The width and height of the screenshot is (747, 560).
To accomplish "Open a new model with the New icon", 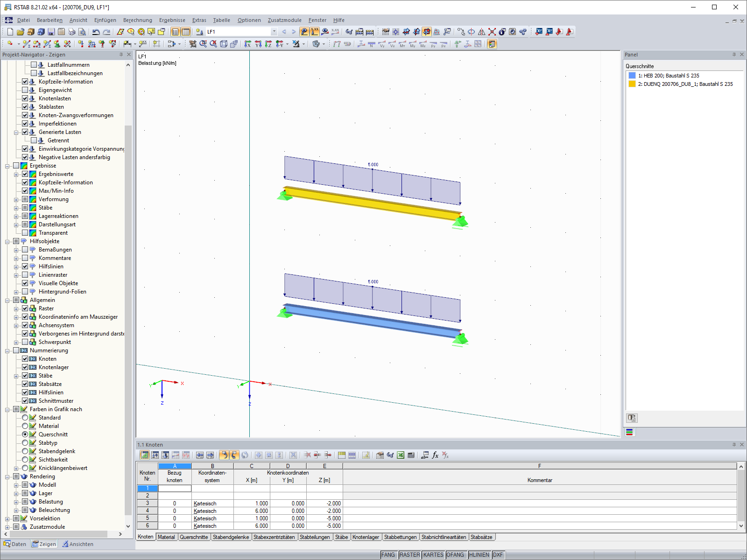I will tap(10, 32).
